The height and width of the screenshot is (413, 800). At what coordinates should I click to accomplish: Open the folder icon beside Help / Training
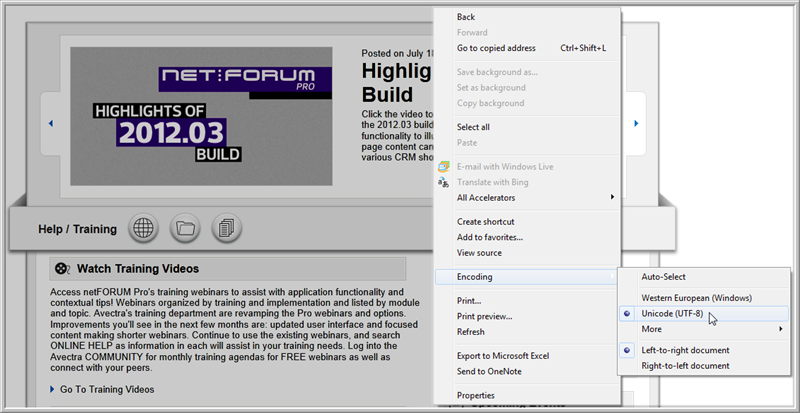coord(185,228)
